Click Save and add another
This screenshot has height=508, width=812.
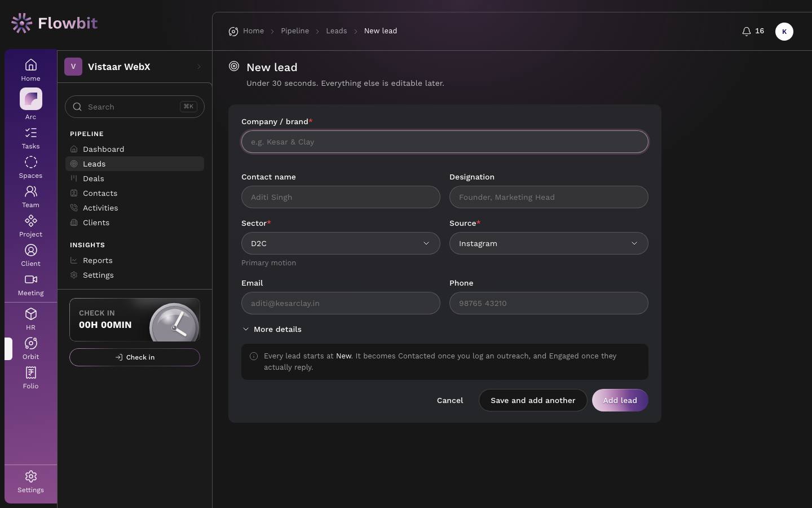533,400
